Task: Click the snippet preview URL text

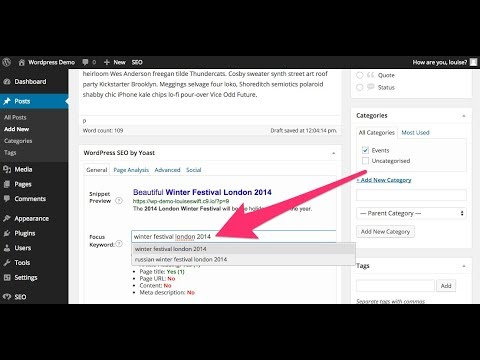Action: 181,201
